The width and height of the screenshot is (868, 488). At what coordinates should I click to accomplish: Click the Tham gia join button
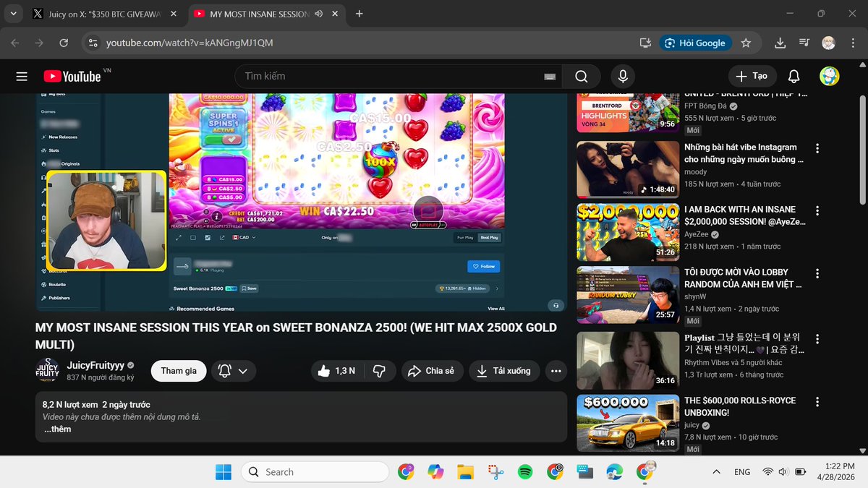(179, 371)
